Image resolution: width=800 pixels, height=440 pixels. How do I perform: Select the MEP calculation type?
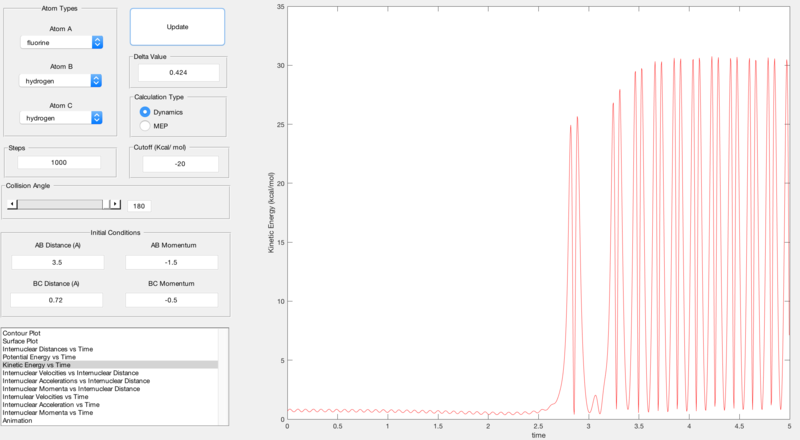pos(145,126)
